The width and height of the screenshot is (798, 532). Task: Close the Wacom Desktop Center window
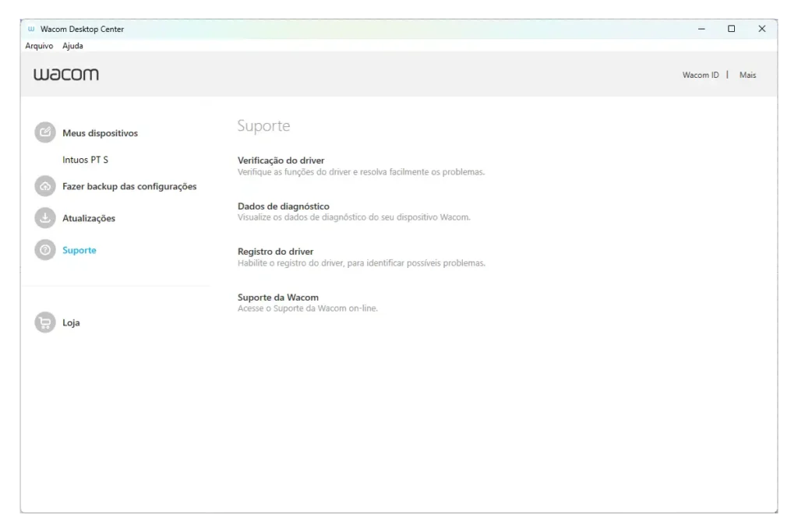pyautogui.click(x=762, y=29)
